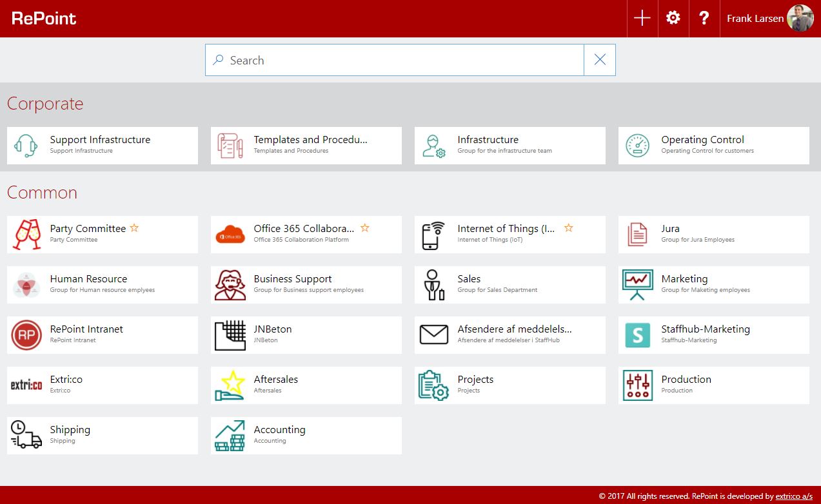Viewport: 821px width, 504px height.
Task: Click the Shipping truck icon
Action: [26, 434]
